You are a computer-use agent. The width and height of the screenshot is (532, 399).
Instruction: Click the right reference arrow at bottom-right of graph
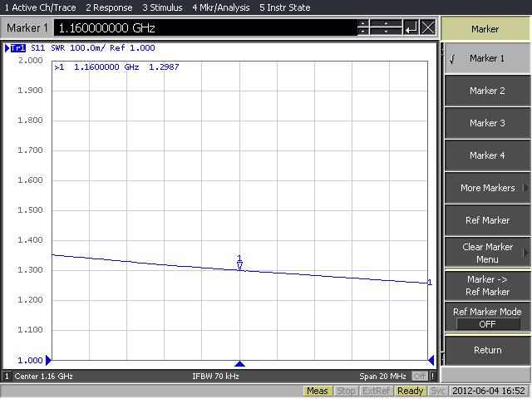click(431, 360)
